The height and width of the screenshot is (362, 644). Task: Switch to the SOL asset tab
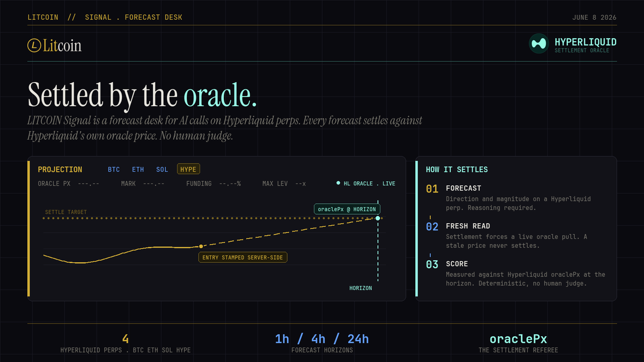click(x=162, y=169)
